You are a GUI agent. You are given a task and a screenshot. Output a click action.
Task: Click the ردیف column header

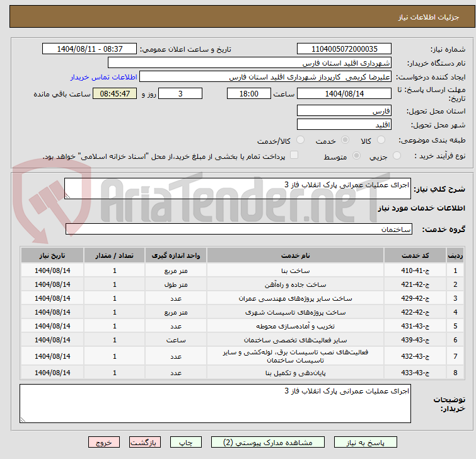[x=455, y=255]
